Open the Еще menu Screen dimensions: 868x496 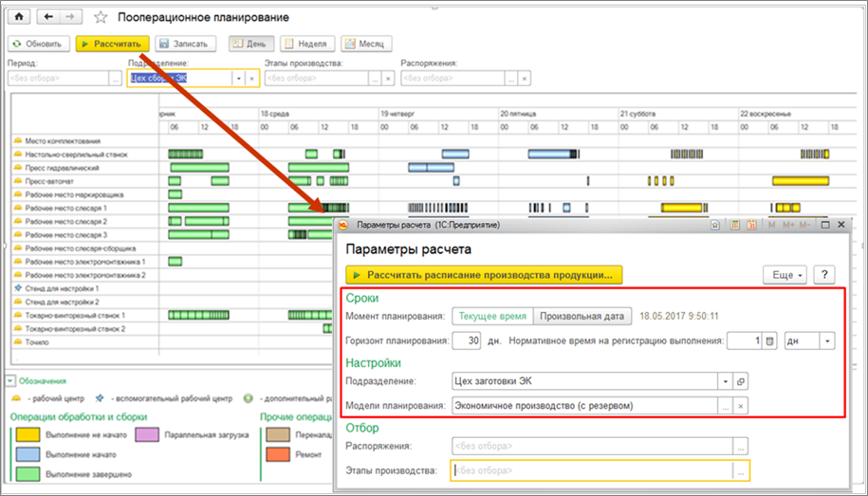[x=784, y=274]
